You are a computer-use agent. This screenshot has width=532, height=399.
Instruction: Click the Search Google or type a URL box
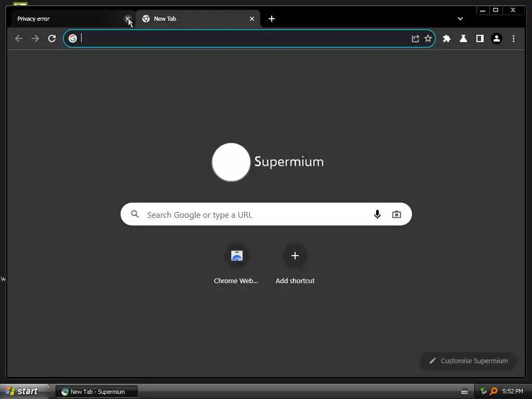click(x=266, y=214)
